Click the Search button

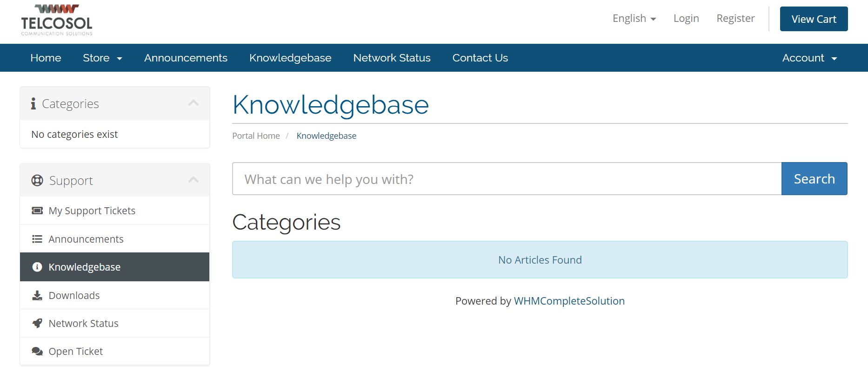pos(815,179)
